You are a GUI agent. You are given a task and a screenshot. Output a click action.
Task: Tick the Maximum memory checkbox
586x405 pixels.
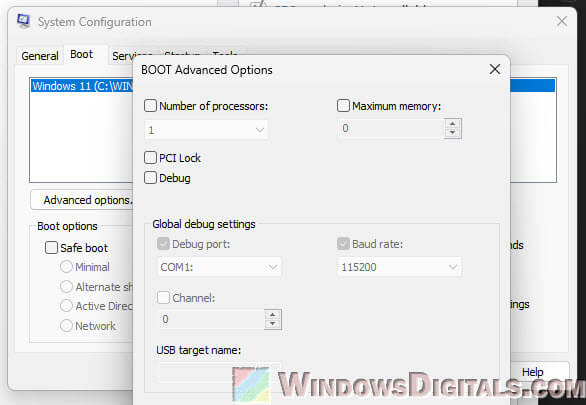(343, 106)
